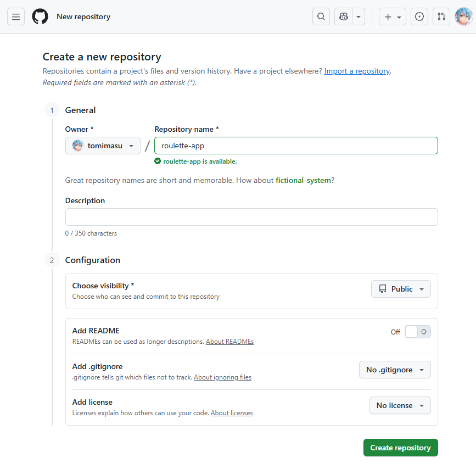Follow the Import a repository link

tap(357, 71)
